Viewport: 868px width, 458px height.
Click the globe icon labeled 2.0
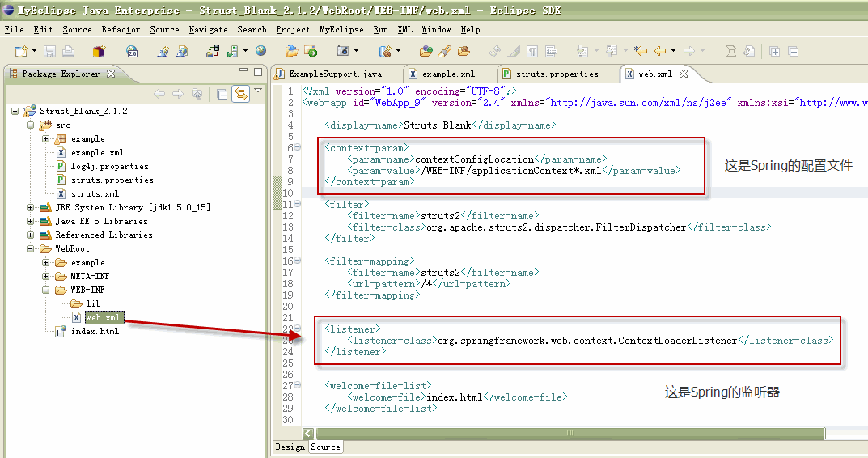click(132, 52)
